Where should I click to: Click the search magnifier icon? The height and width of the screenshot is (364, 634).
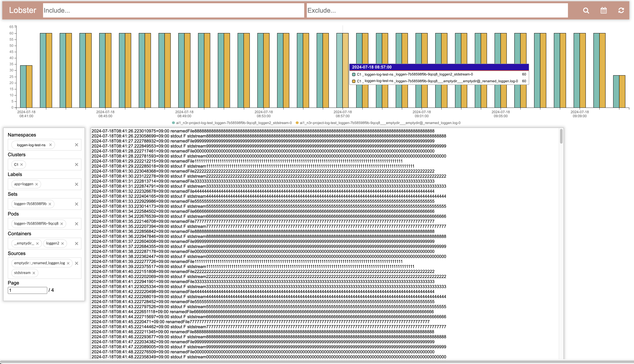(x=586, y=11)
